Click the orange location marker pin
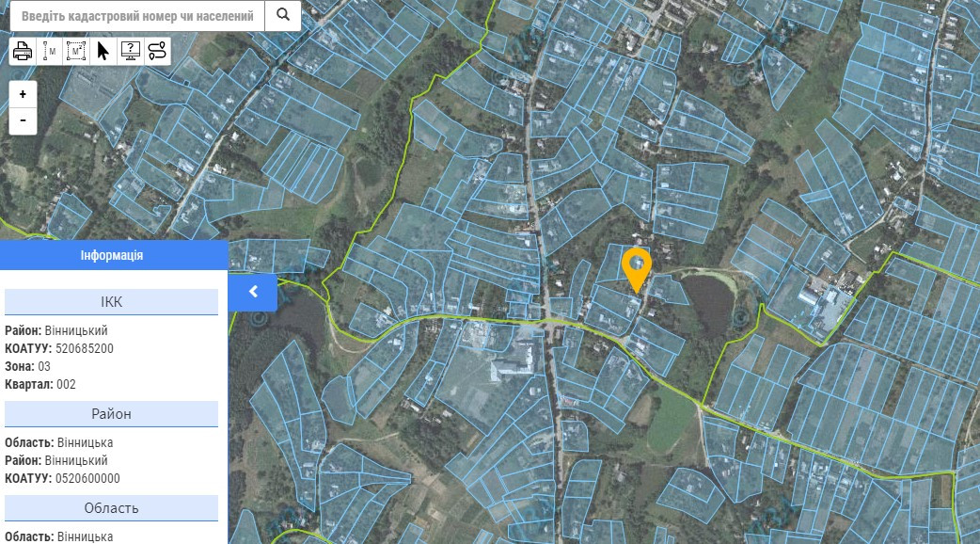 [637, 269]
